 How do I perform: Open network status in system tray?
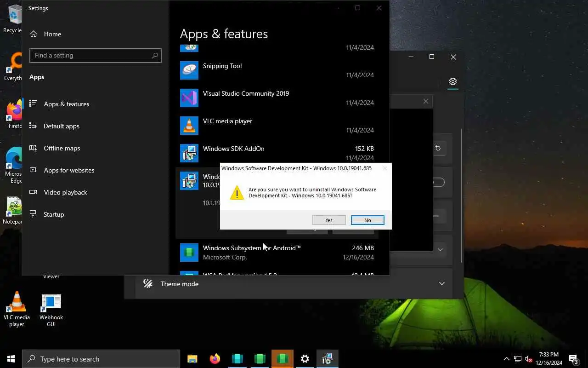click(x=518, y=359)
